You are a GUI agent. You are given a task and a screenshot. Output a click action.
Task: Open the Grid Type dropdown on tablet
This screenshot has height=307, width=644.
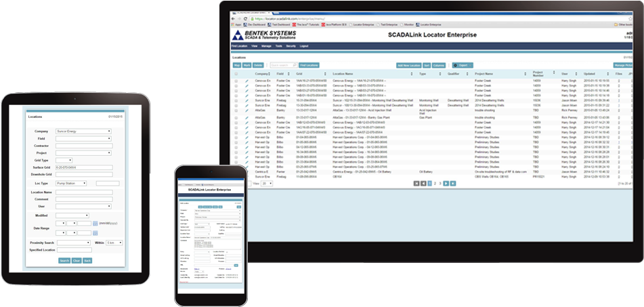coord(64,160)
